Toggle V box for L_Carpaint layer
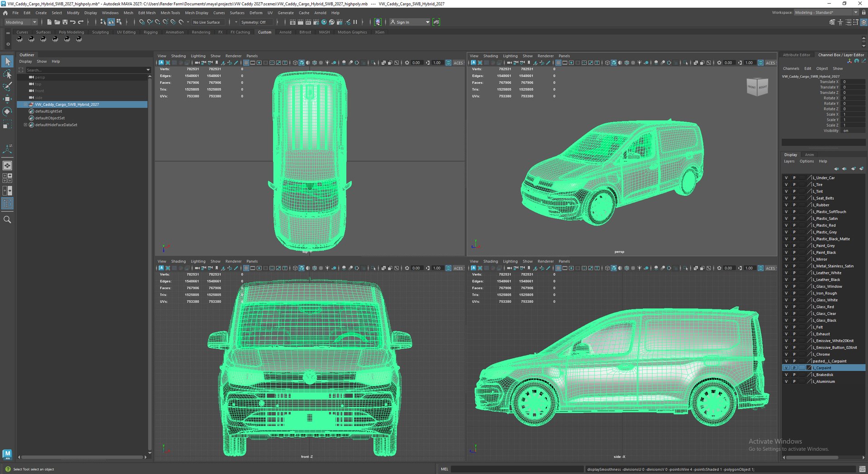Screen dimensions: 868x474 [786, 368]
